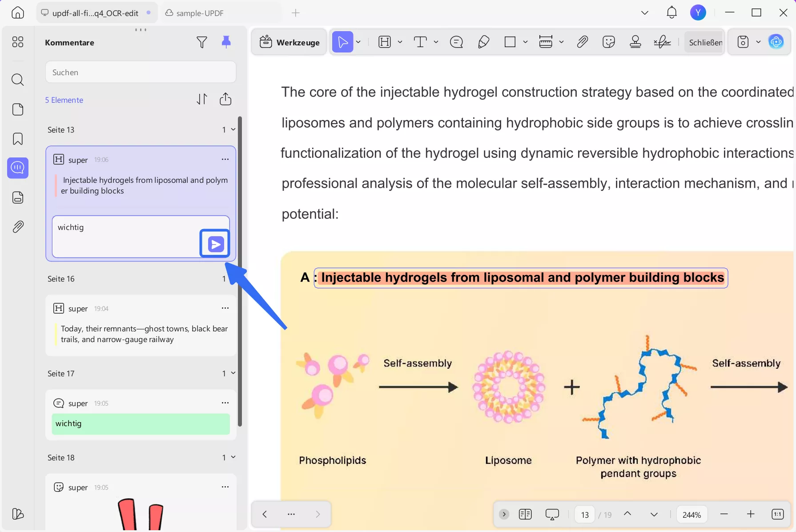Toggle the comments sidebar panel icon
The width and height of the screenshot is (796, 532).
(x=18, y=168)
